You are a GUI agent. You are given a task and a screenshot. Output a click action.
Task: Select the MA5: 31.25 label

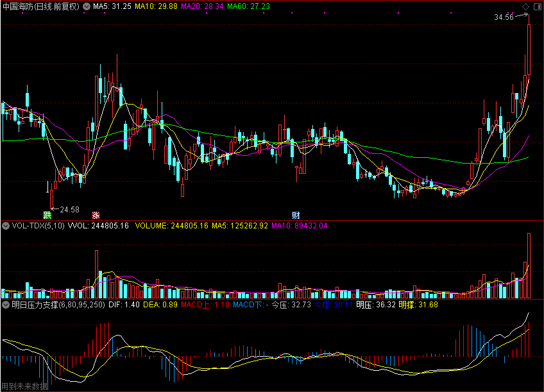coord(112,6)
